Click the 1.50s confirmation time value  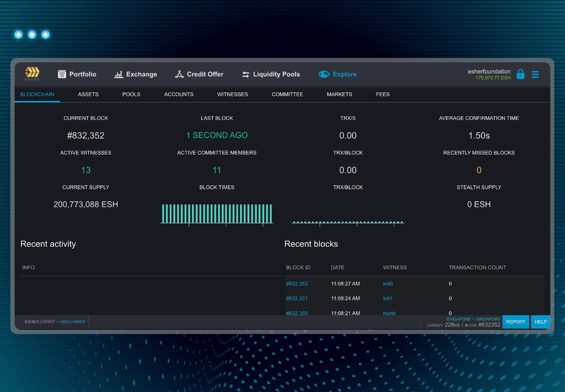point(479,135)
